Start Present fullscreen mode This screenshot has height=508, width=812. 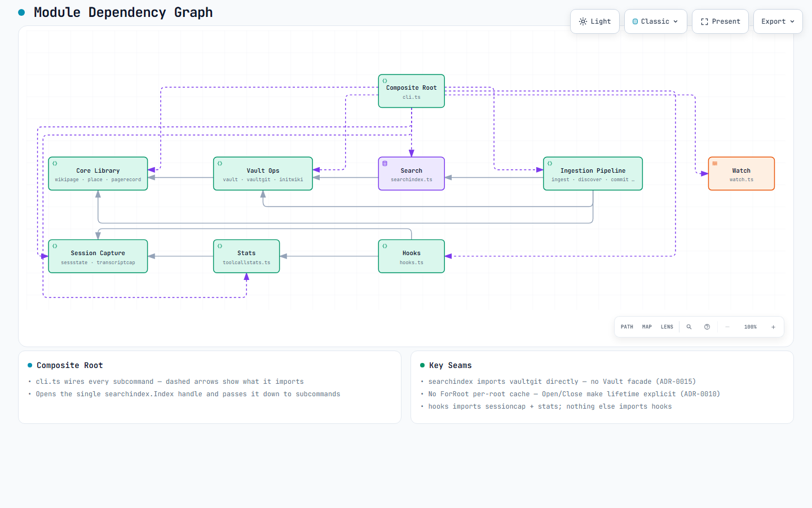click(x=721, y=21)
